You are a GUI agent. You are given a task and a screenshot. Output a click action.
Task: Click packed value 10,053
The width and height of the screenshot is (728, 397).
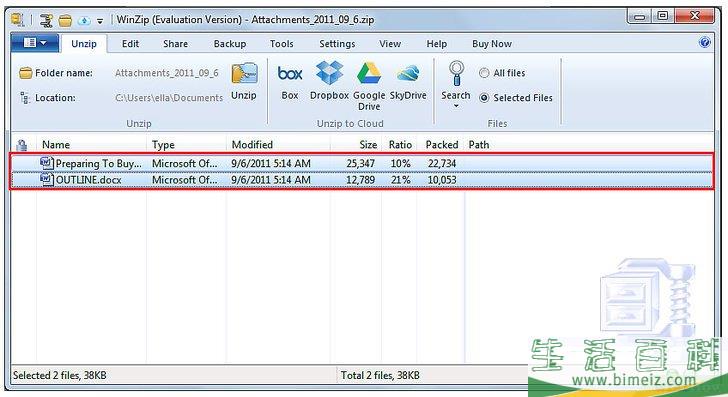[x=442, y=180]
